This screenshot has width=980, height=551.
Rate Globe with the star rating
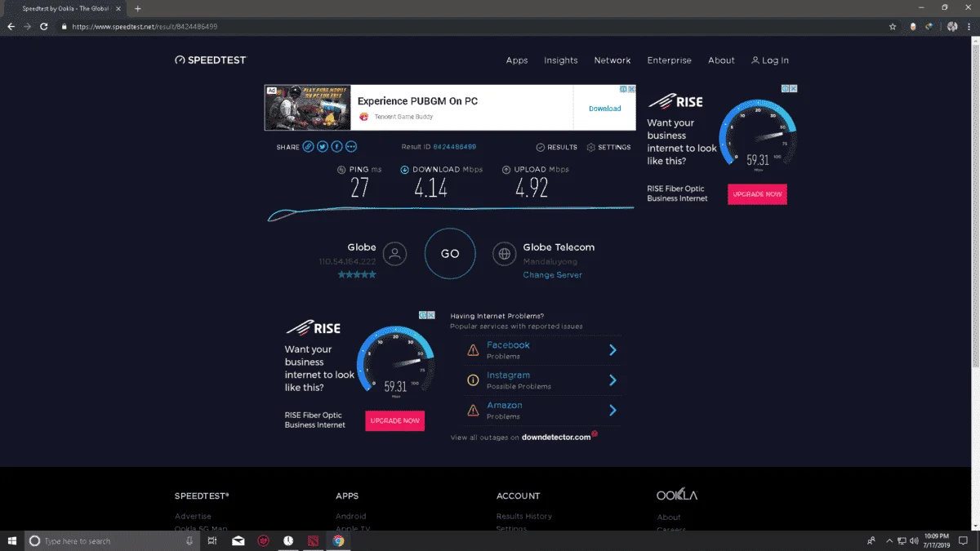point(357,275)
